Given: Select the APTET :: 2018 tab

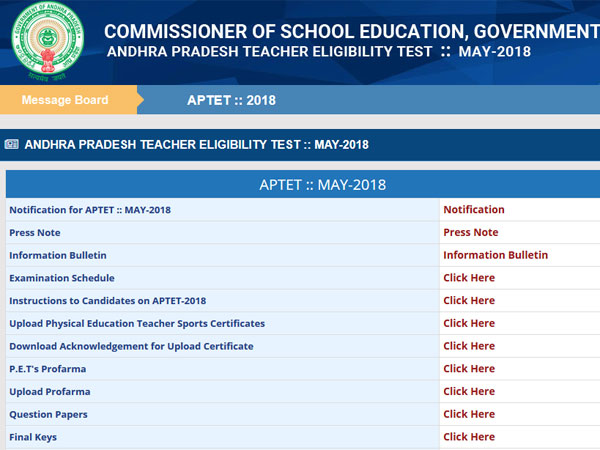Looking at the screenshot, I should pos(231,100).
